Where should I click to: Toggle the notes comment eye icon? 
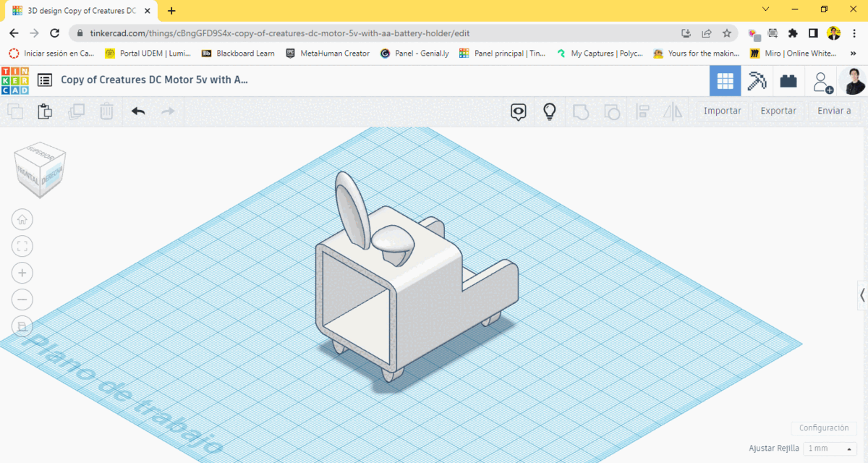pos(519,111)
